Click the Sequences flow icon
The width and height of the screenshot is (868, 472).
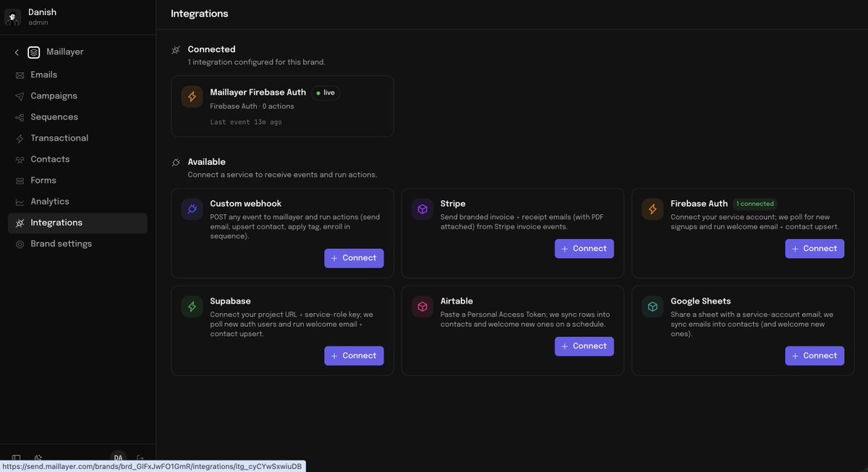pos(20,117)
